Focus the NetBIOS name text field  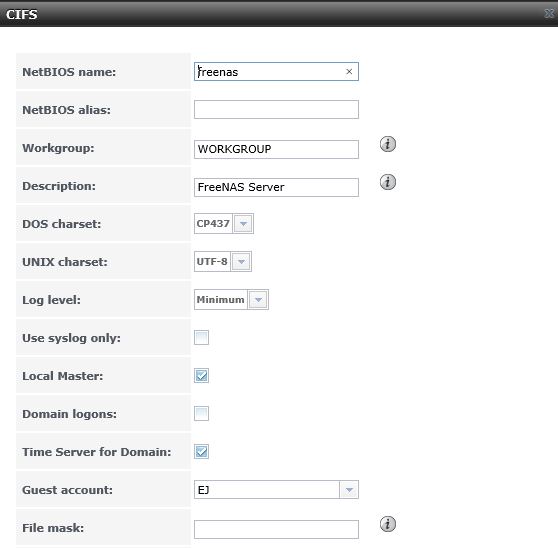pyautogui.click(x=276, y=72)
